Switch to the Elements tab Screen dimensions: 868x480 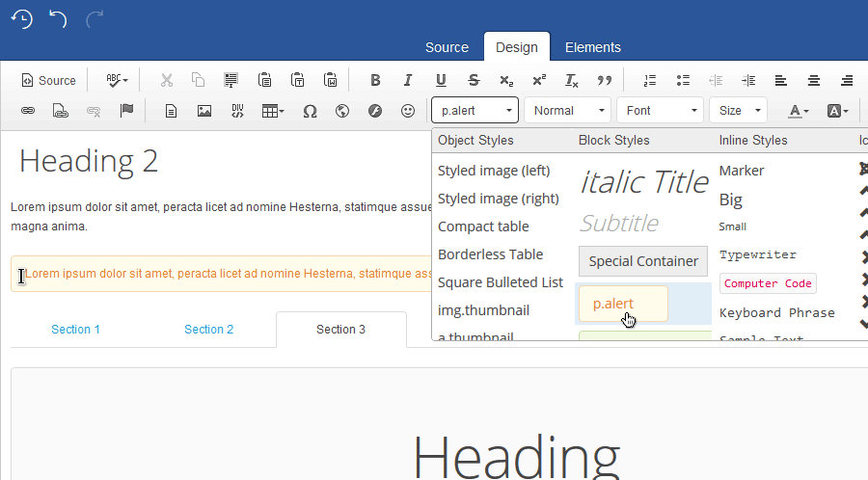(x=592, y=47)
